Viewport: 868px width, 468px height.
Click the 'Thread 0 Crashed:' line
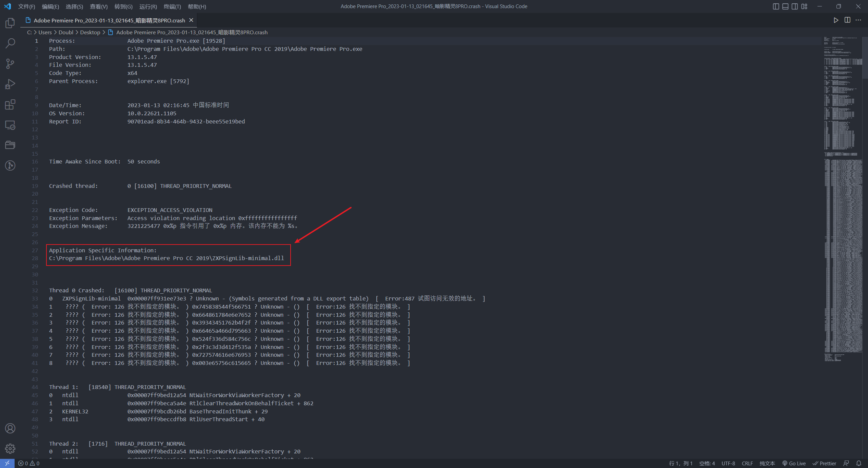(x=131, y=290)
